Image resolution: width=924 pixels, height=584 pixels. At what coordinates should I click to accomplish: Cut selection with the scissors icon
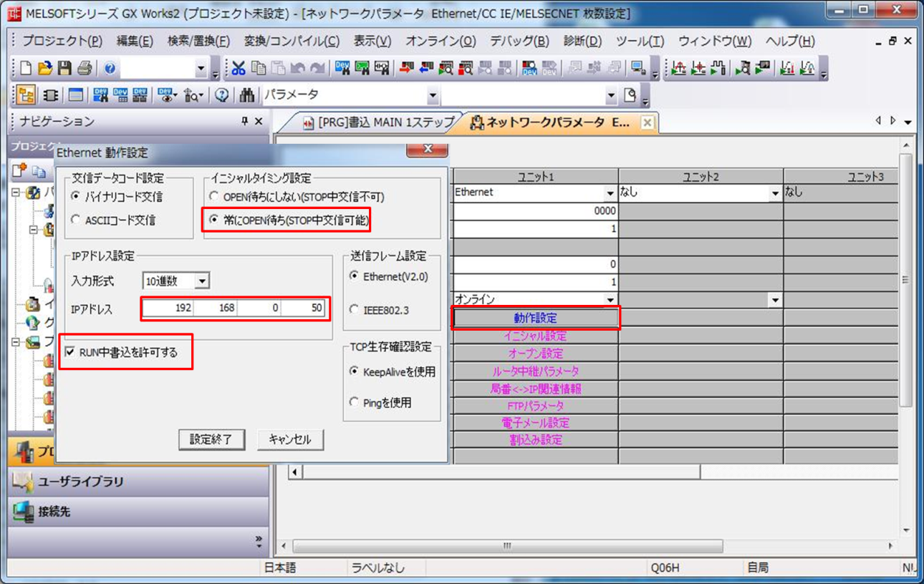pos(239,68)
